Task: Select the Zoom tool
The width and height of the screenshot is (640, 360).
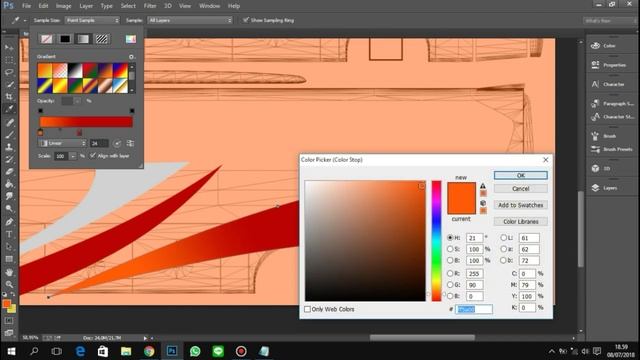Action: click(9, 284)
